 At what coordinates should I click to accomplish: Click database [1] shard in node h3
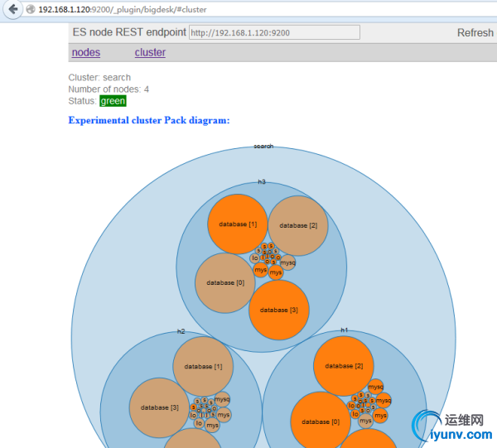tap(238, 224)
